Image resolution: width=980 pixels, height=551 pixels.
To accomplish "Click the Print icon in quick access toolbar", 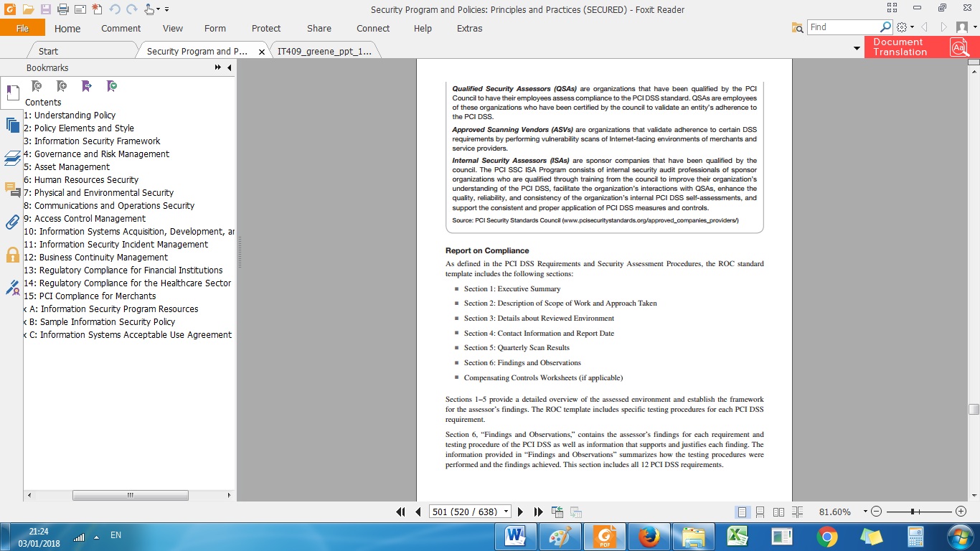I will (62, 9).
